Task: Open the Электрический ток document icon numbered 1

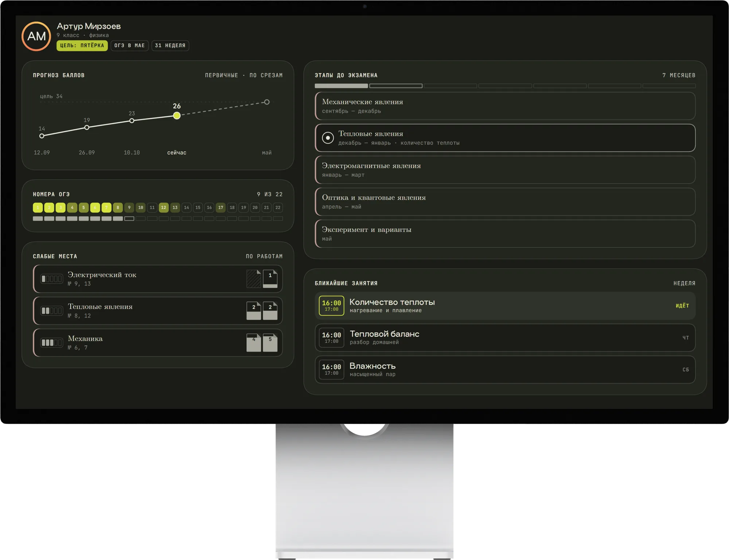Action: tap(270, 279)
